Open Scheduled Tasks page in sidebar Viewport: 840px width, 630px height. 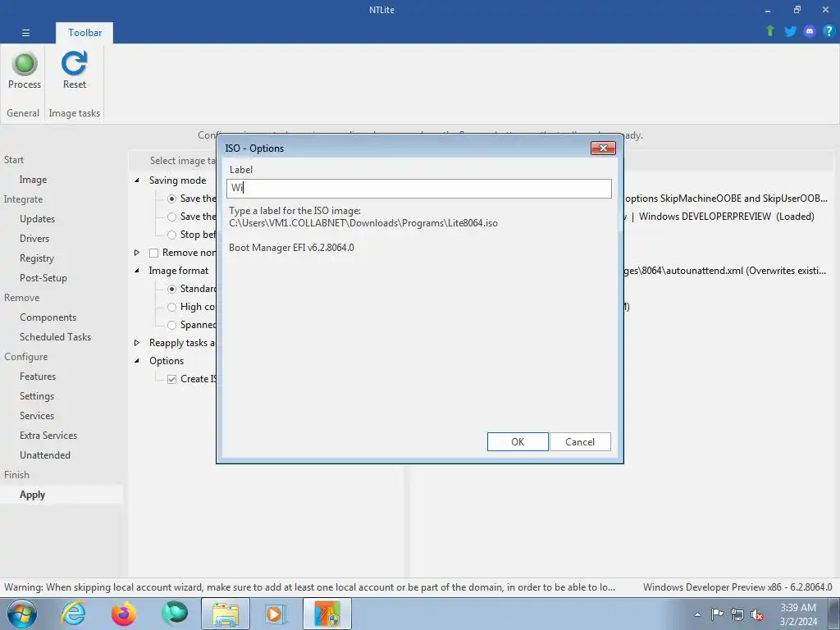[x=55, y=337]
